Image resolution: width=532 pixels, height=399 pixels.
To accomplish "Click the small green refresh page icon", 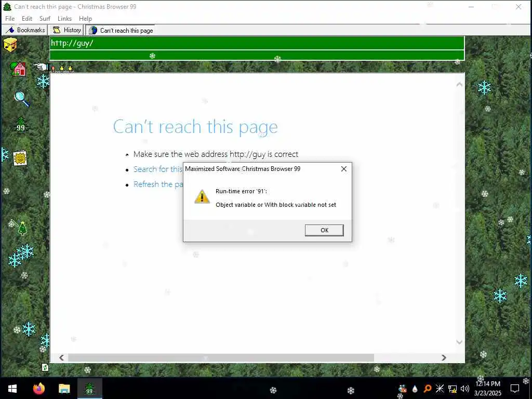I will coord(45,367).
